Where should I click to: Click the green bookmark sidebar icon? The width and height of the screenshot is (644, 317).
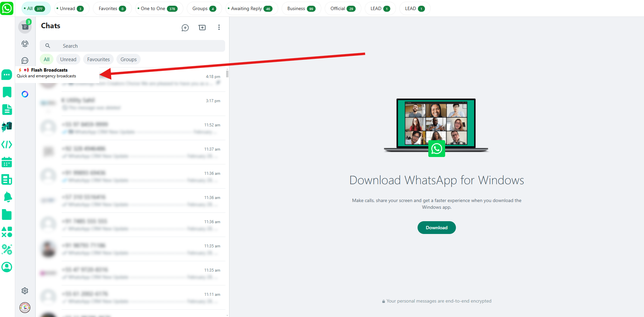[7, 92]
